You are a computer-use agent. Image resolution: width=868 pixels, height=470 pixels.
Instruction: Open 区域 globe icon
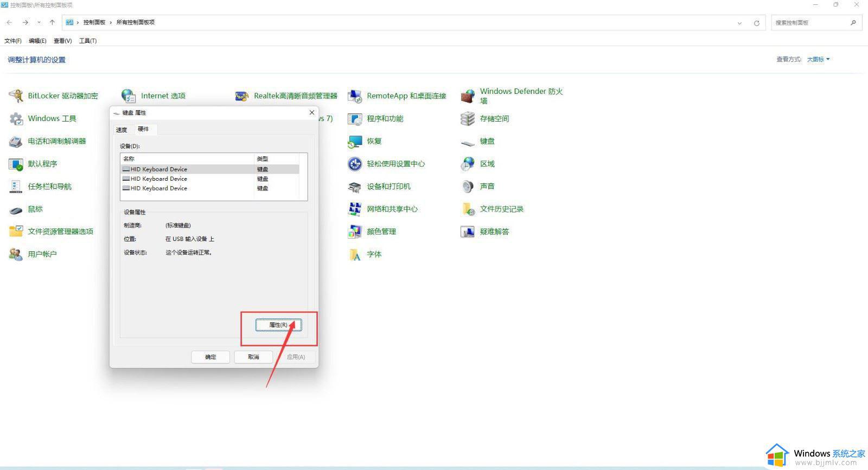(468, 164)
